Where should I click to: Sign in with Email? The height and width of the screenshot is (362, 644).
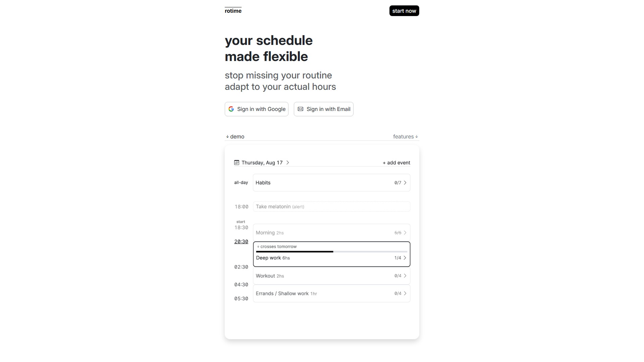pyautogui.click(x=324, y=109)
